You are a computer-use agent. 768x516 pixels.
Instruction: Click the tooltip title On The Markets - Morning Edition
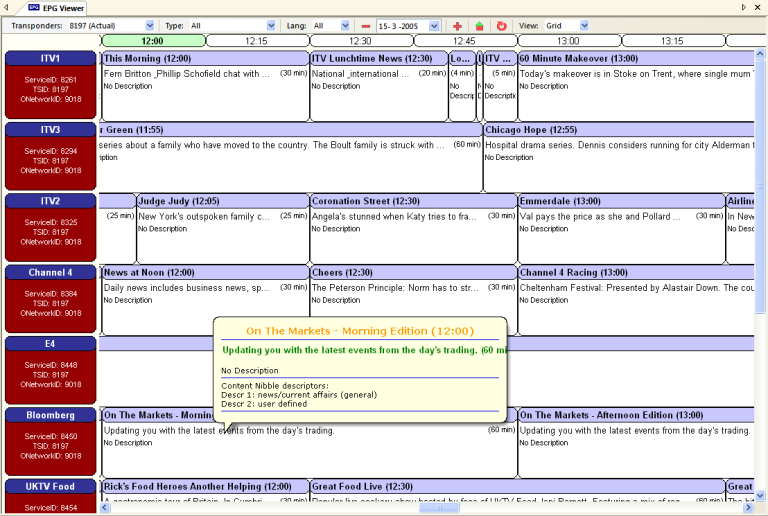360,331
